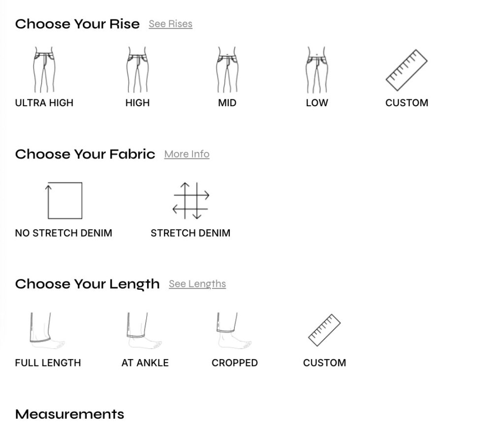Select the Ultra High rise jeans icon
The width and height of the screenshot is (504, 432).
coord(44,70)
